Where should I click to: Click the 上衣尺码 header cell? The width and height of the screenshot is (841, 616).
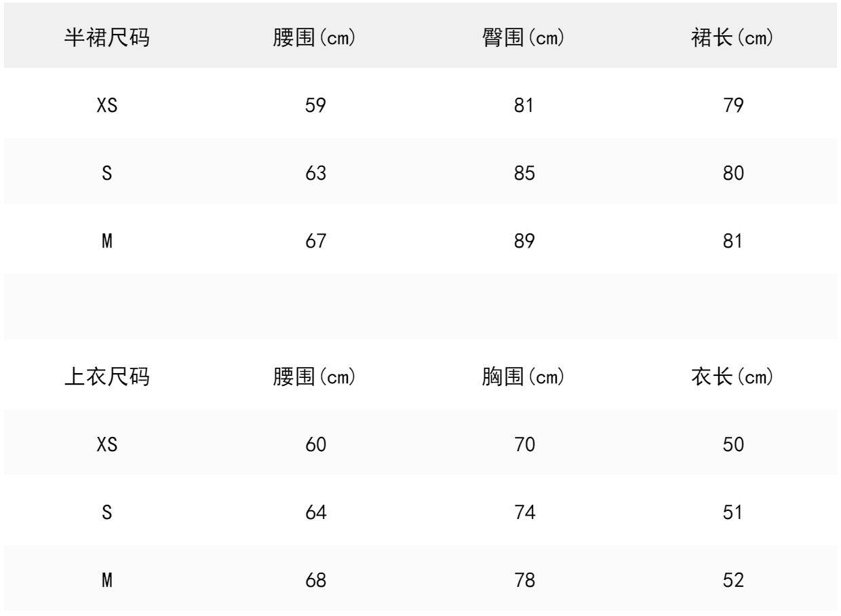[x=107, y=378]
